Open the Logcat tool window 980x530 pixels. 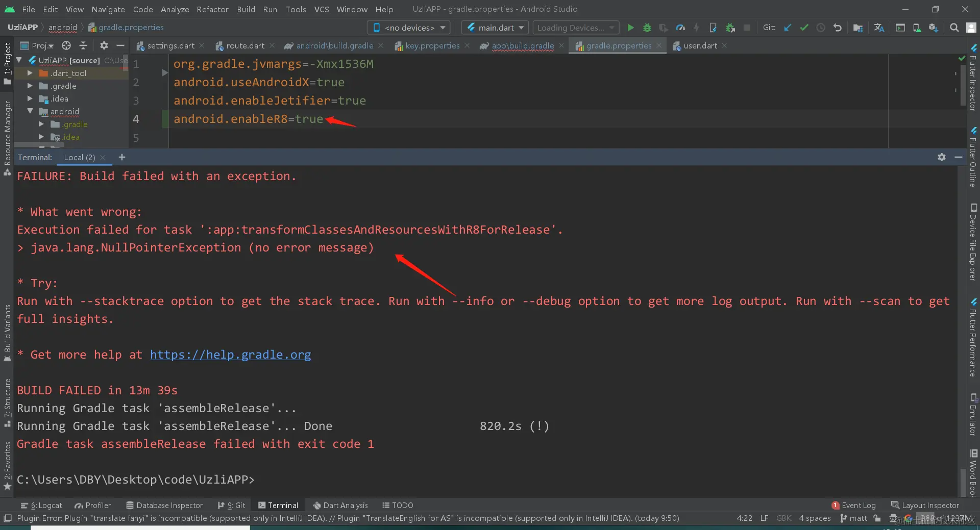pos(42,505)
